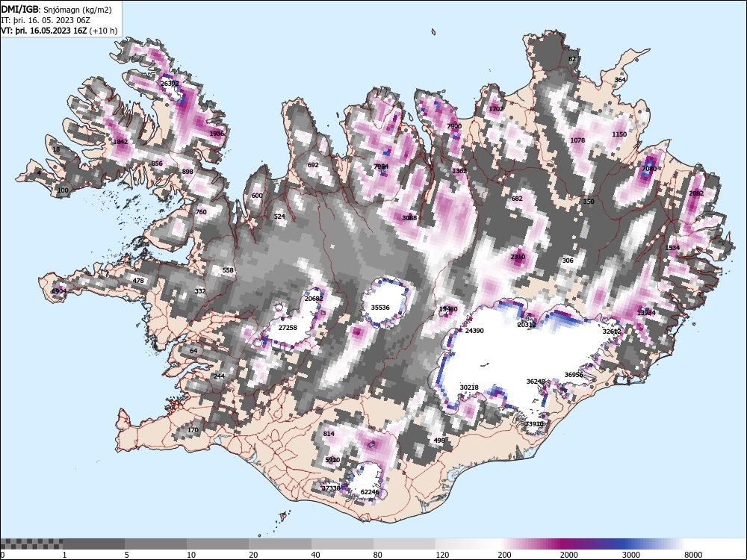This screenshot has height=560, width=747.
Task: Select the 13480 snow value
Action: 448,310
